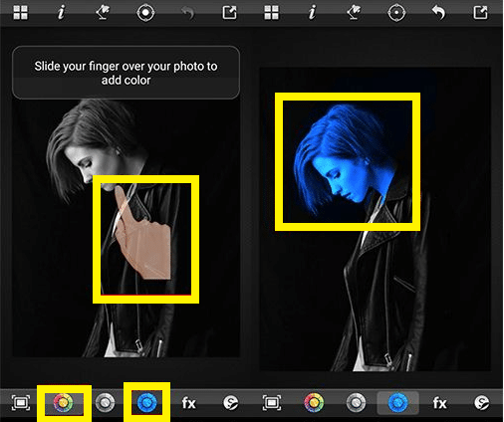Choose the multicolor wheel tool in left bottom bar
The image size is (504, 422).
[64, 403]
